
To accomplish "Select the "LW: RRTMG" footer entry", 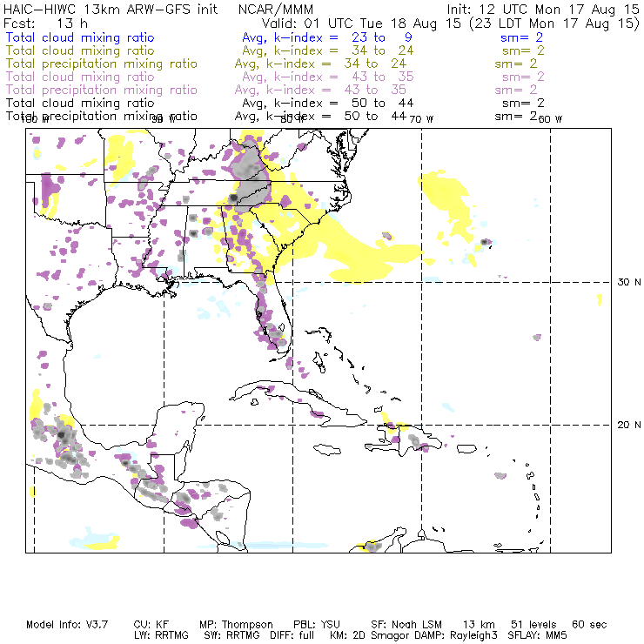I will point(161,635).
